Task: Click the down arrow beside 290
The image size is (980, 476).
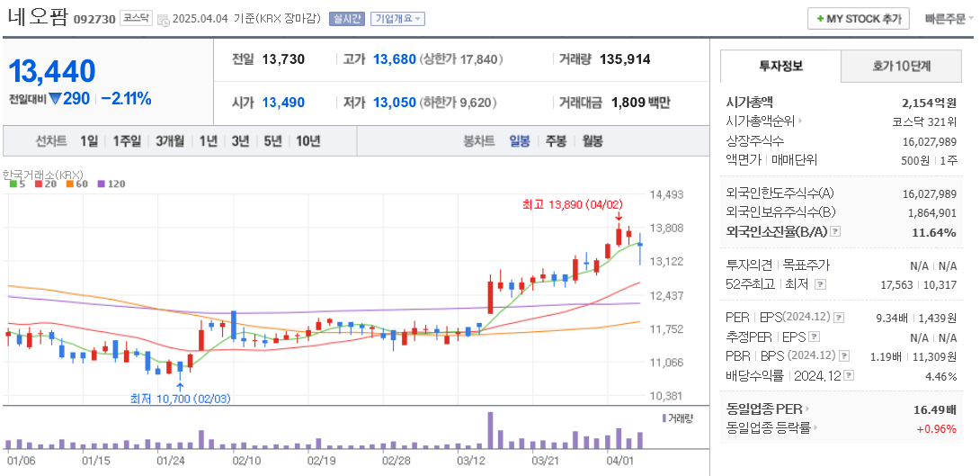Action: [x=54, y=98]
